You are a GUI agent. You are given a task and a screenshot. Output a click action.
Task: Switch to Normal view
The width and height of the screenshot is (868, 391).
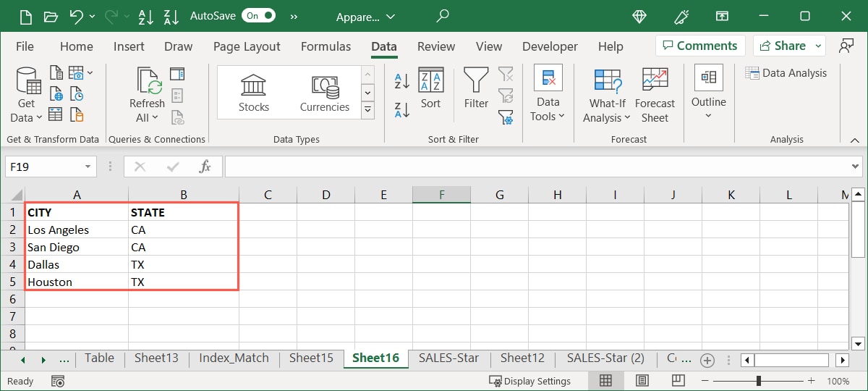pos(606,381)
